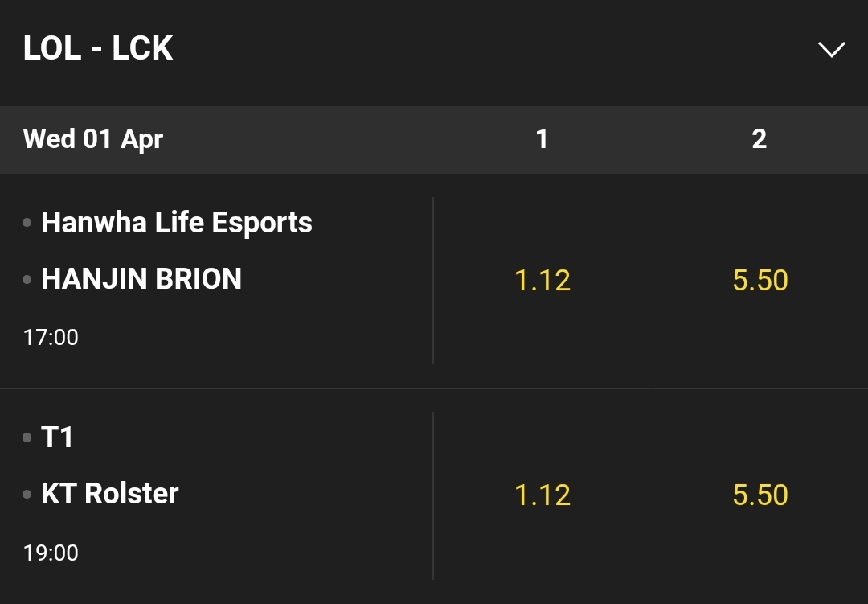Bet on HANJIN BRION at 5.50
868x604 pixels.
(760, 281)
